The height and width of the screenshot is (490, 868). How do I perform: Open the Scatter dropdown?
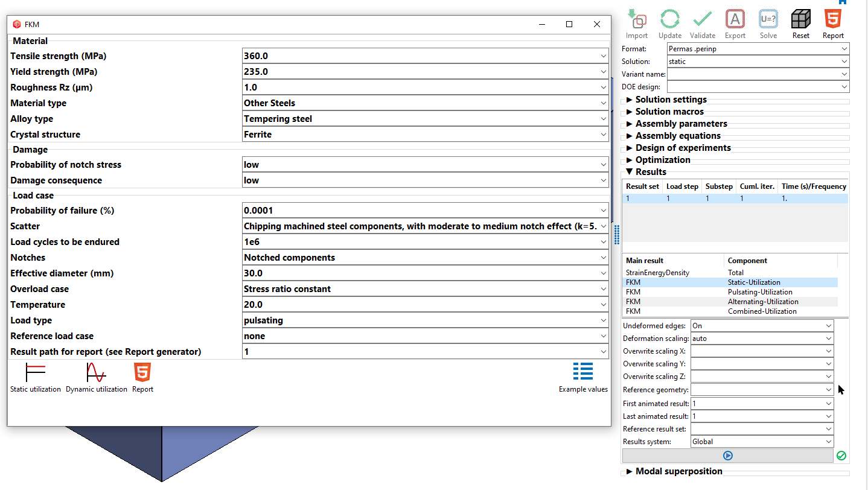604,226
